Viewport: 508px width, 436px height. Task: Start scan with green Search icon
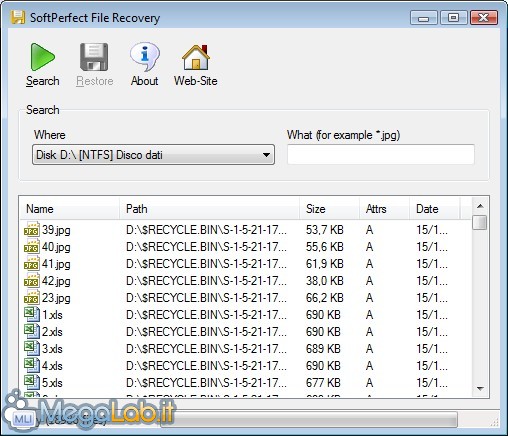click(x=42, y=57)
